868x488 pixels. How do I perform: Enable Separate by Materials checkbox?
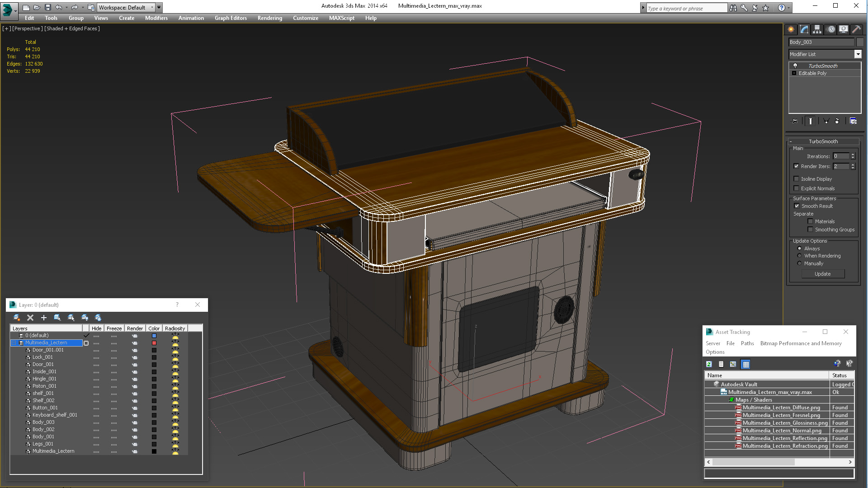click(x=810, y=221)
